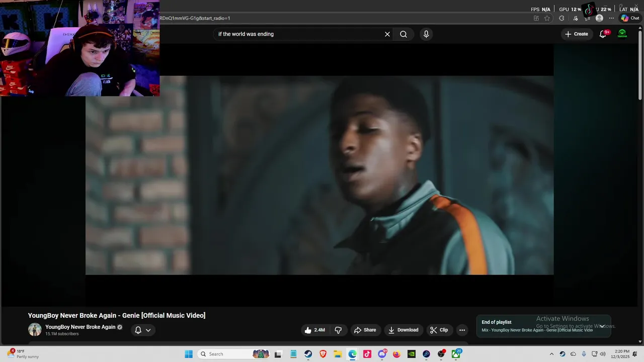Download the video

tap(404, 330)
